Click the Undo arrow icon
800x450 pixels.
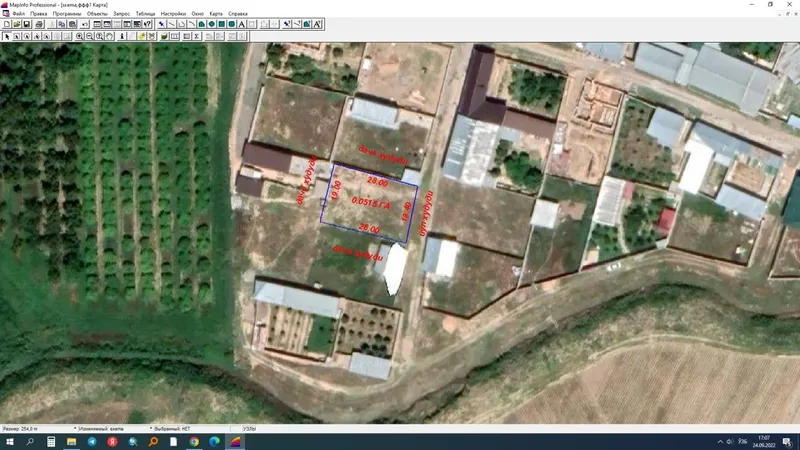click(85, 24)
